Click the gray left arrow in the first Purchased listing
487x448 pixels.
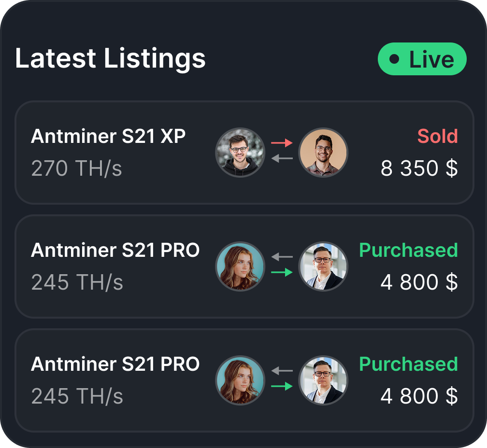(282, 257)
